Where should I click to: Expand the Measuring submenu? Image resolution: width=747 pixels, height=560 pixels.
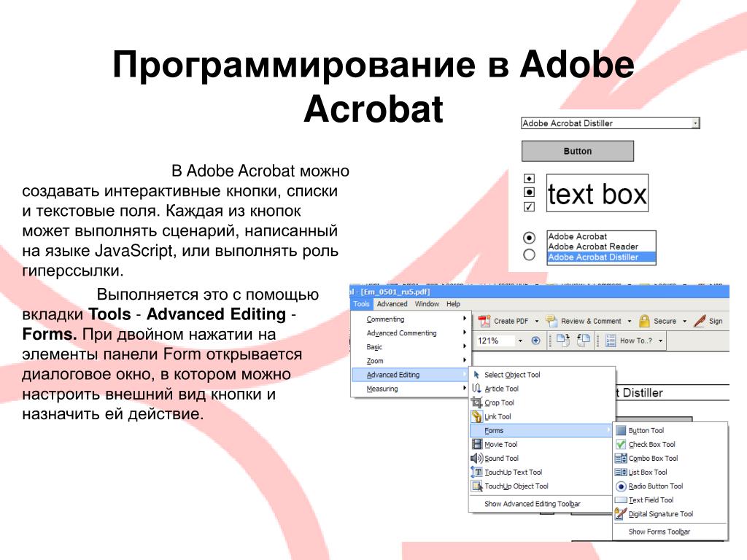click(x=411, y=389)
